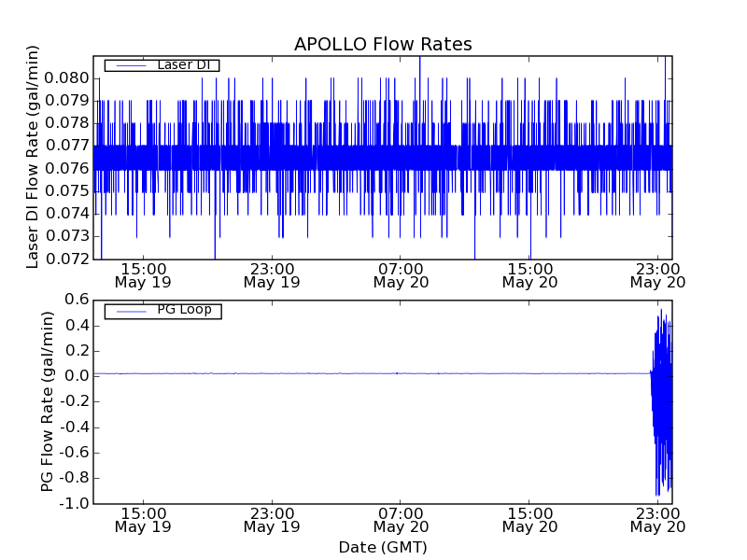Select the "Laser DI" legend label
Viewport: 747px width, 560px height.
click(182, 64)
